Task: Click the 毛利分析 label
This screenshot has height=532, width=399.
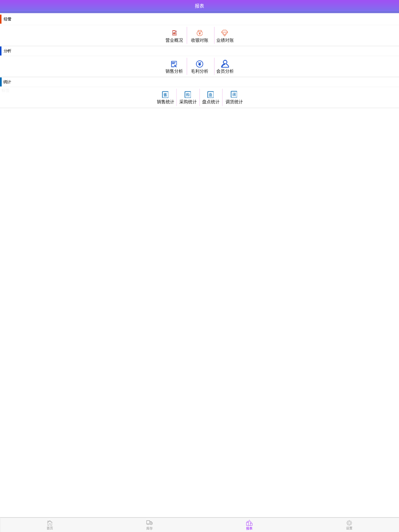Action: [x=199, y=71]
